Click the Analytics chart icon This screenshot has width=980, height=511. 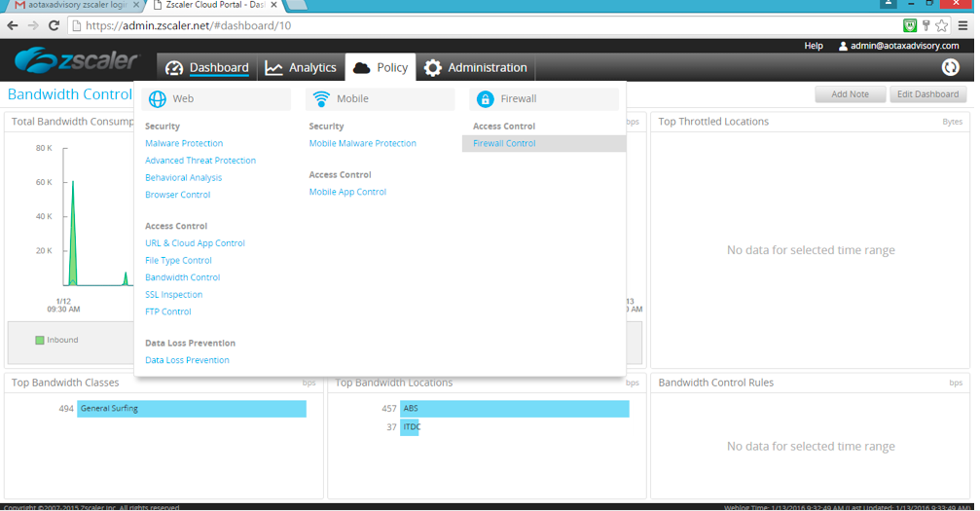(x=273, y=68)
